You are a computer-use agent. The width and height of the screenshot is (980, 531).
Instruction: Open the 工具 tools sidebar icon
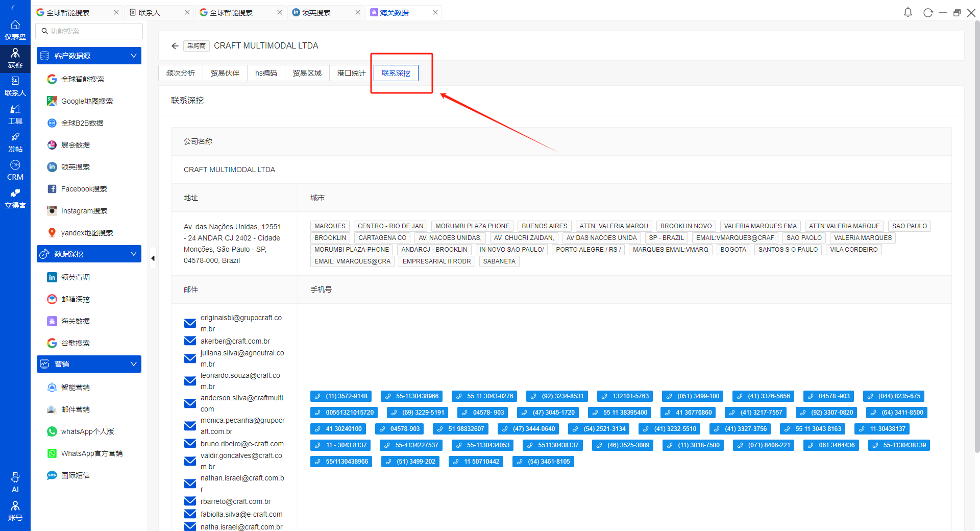[15, 114]
